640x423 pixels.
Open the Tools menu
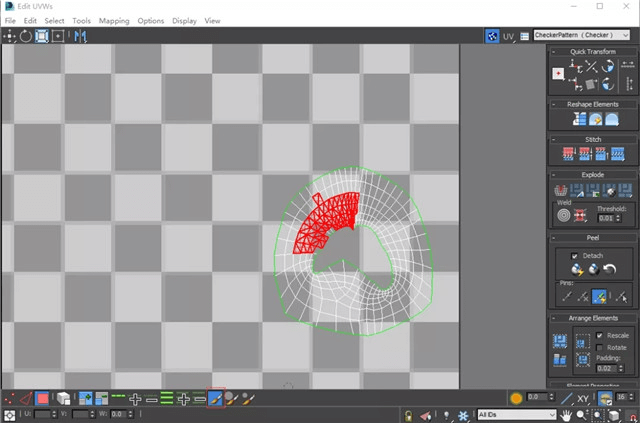coord(82,21)
